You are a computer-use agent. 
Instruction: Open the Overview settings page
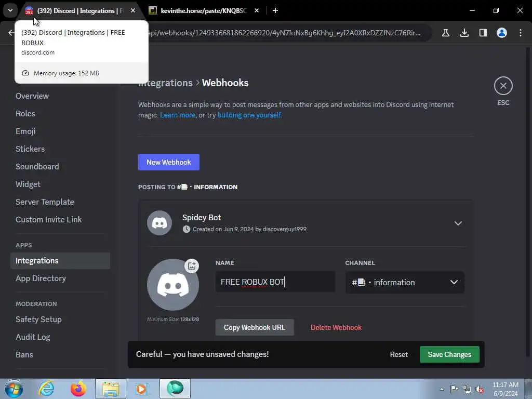32,96
